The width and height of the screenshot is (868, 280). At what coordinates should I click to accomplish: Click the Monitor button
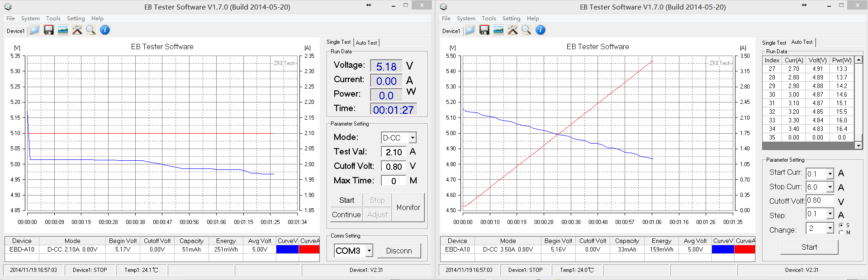point(408,207)
